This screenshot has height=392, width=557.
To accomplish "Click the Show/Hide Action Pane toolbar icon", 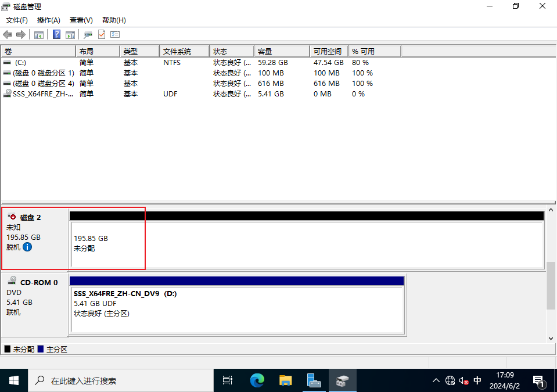I will pyautogui.click(x=70, y=35).
